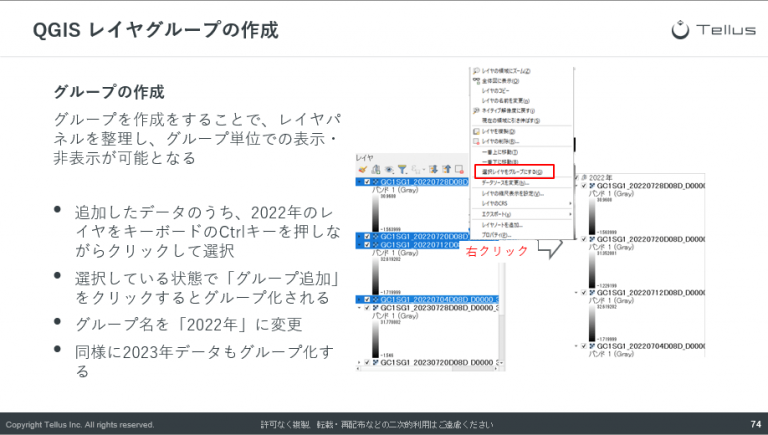768x435 pixels.
Task: Uncheck GC1SG1_20220728 visibility in left panel
Action: (x=367, y=182)
